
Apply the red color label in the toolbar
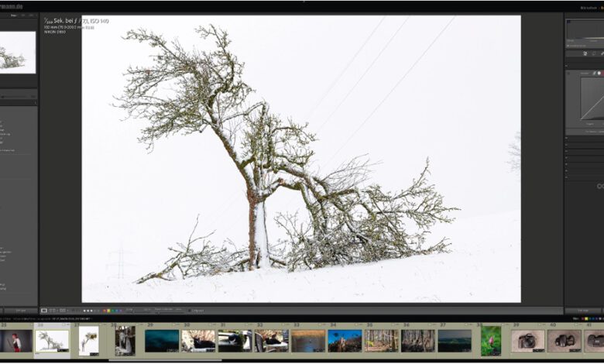(105, 311)
